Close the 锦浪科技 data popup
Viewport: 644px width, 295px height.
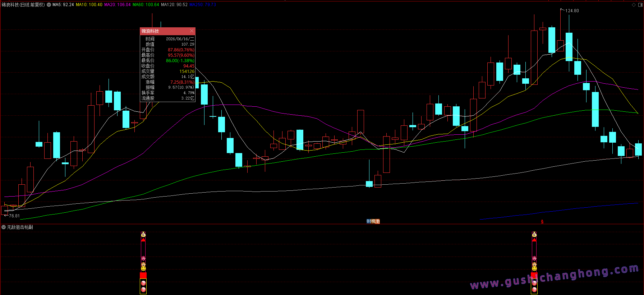(192, 31)
